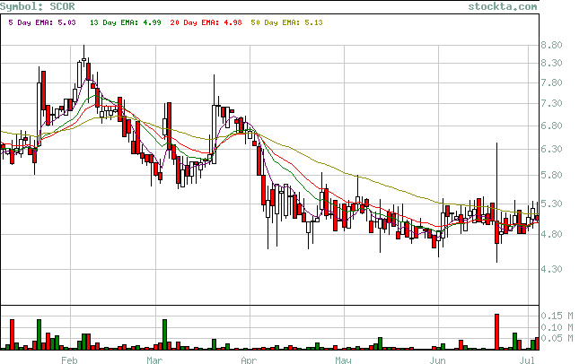This screenshot has height=364, width=588.
Task: Click the Jul month label
Action: pyautogui.click(x=527, y=360)
